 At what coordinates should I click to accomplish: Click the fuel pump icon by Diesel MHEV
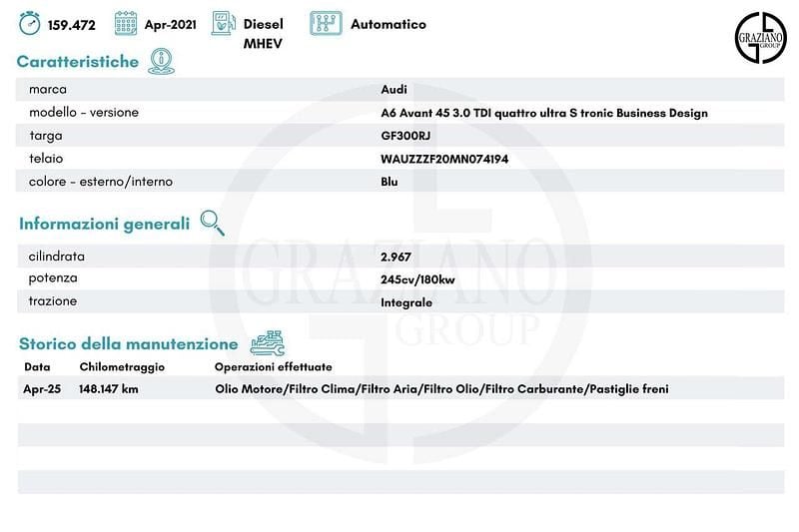(224, 24)
